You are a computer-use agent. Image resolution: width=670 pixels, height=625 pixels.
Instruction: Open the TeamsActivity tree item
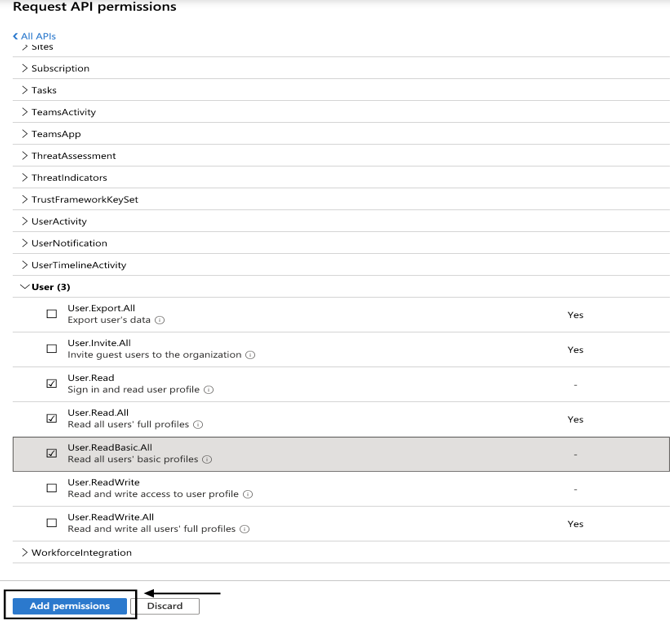(25, 112)
